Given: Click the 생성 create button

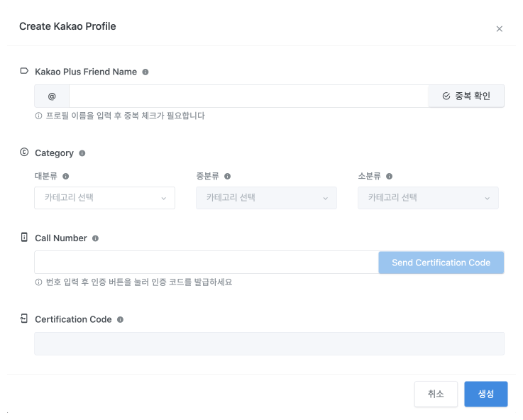Looking at the screenshot, I should [486, 394].
